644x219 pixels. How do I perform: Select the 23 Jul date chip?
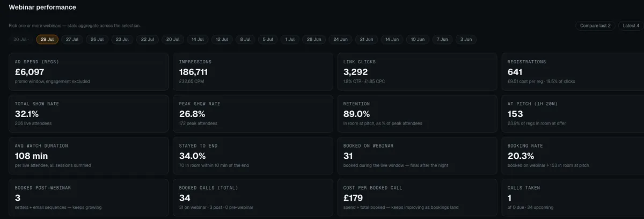[122, 39]
